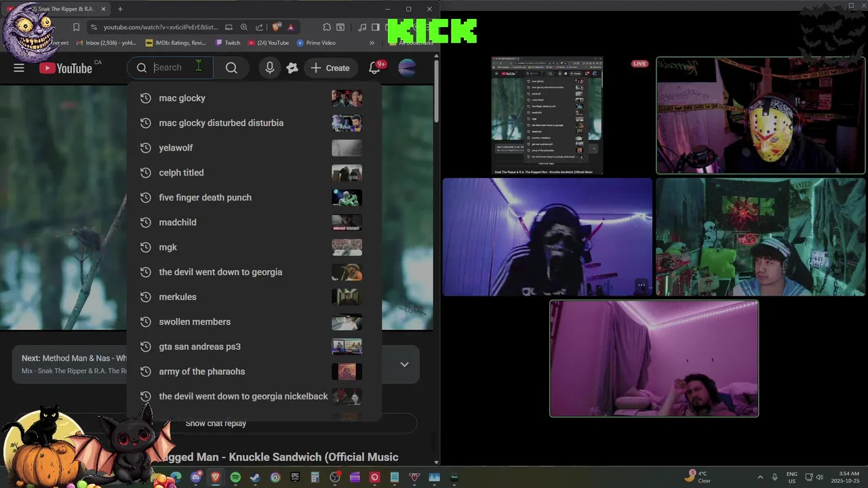The image size is (868, 488).
Task: Click the Jason hockey mask webcam feed
Action: [760, 115]
